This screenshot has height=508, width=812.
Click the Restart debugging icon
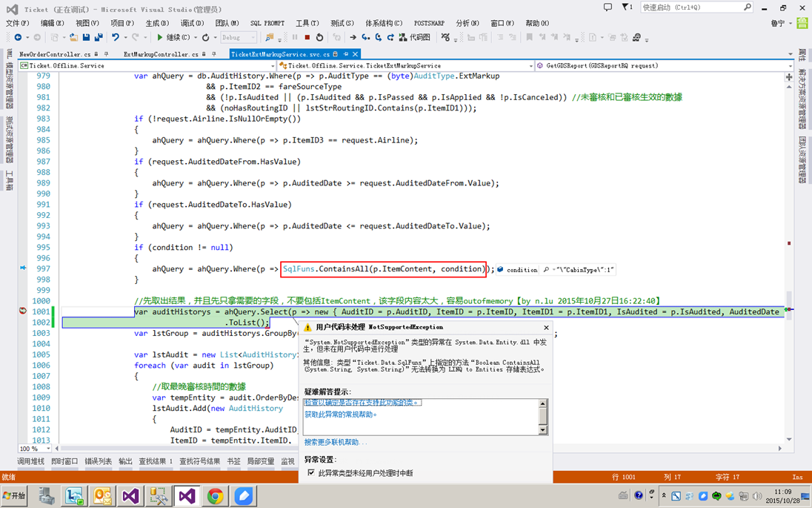pos(319,37)
